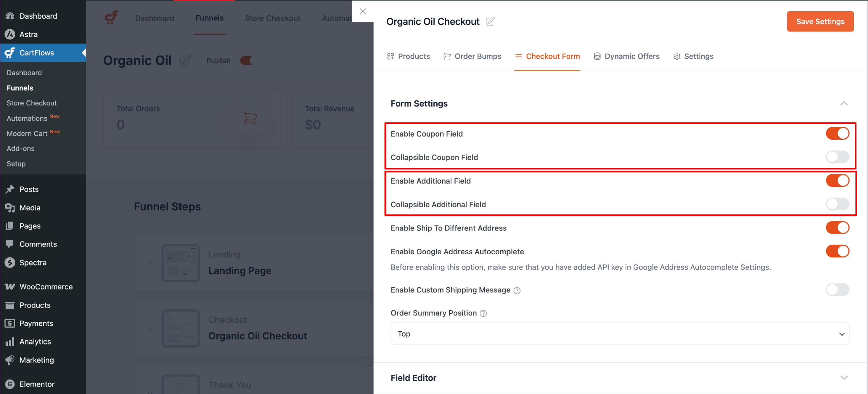Image resolution: width=868 pixels, height=394 pixels.
Task: Open Store Checkout in top navigation
Action: [273, 18]
